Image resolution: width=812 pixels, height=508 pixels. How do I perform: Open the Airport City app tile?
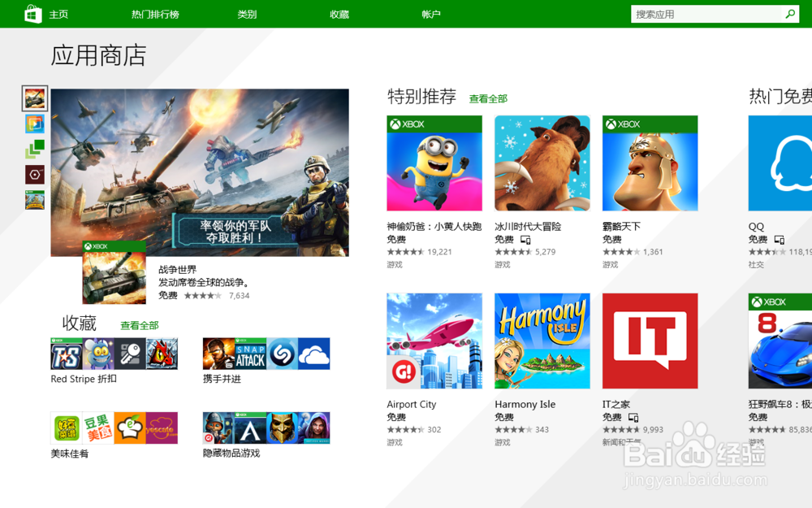(434, 341)
